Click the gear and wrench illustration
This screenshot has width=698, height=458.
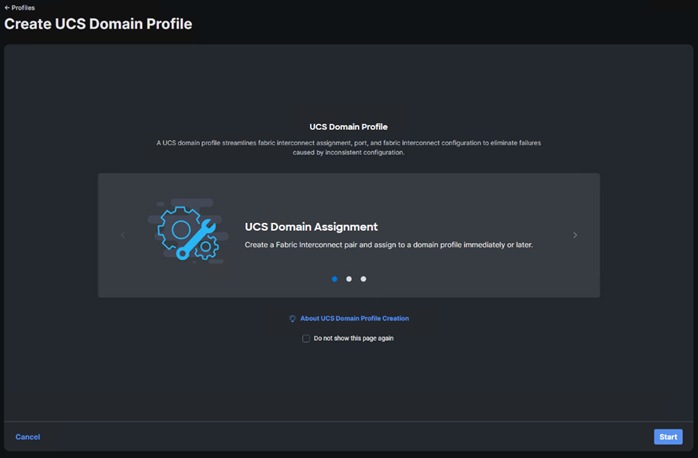coord(186,234)
